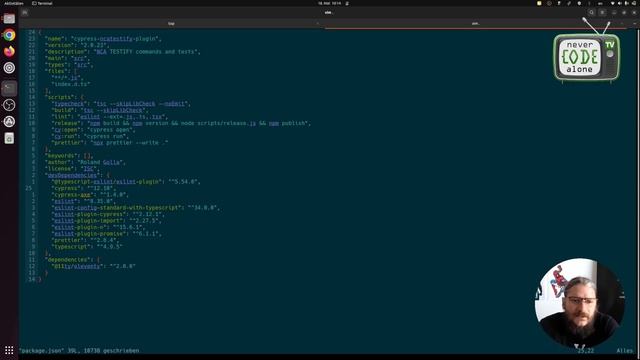This screenshot has height=360, width=640.
Task: Open Software Updater in the dock
Action: point(9,122)
